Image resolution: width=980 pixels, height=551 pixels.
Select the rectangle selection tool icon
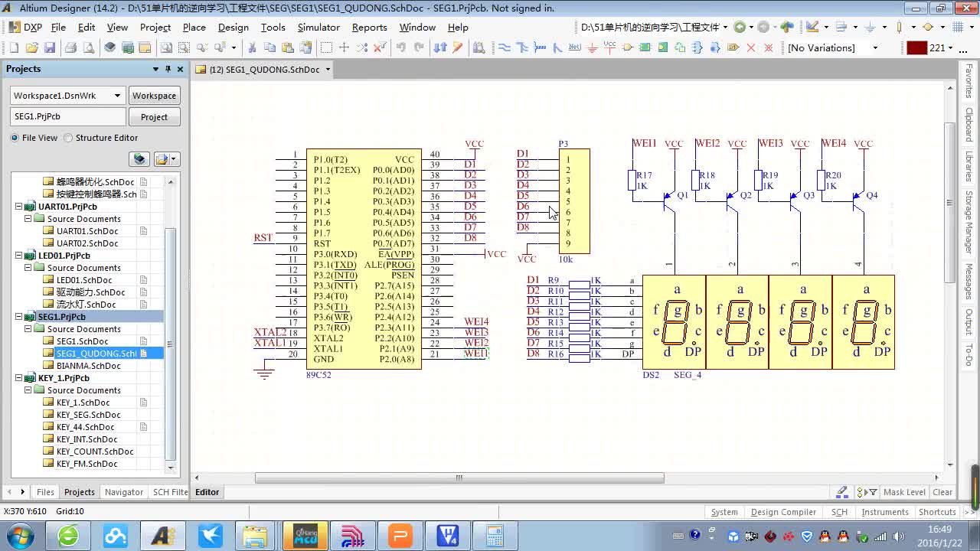click(x=326, y=47)
